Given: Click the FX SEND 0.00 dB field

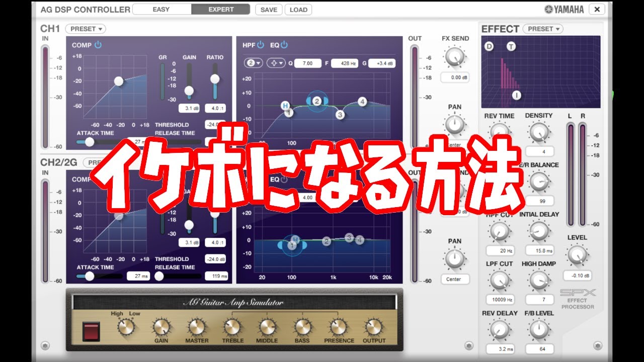Looking at the screenshot, I should coord(455,77).
